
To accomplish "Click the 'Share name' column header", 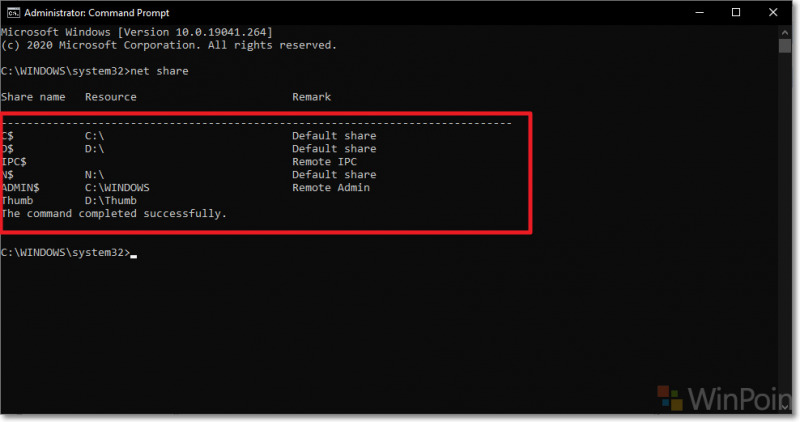I will click(x=33, y=97).
